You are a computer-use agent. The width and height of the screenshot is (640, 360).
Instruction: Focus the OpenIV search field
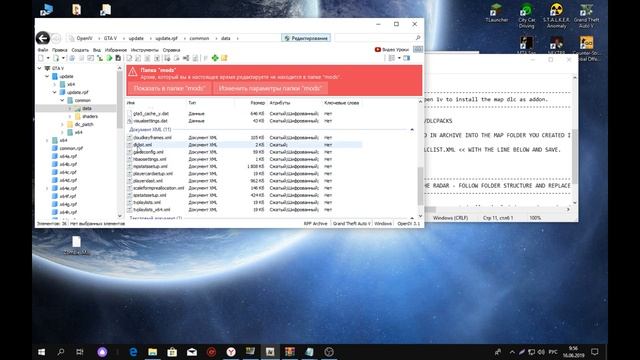[x=378, y=38]
